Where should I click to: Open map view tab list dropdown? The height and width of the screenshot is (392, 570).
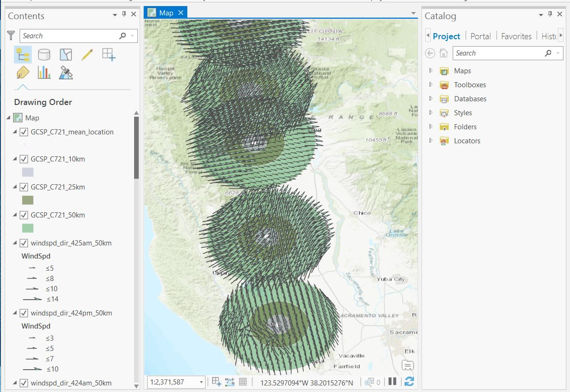pyautogui.click(x=413, y=13)
